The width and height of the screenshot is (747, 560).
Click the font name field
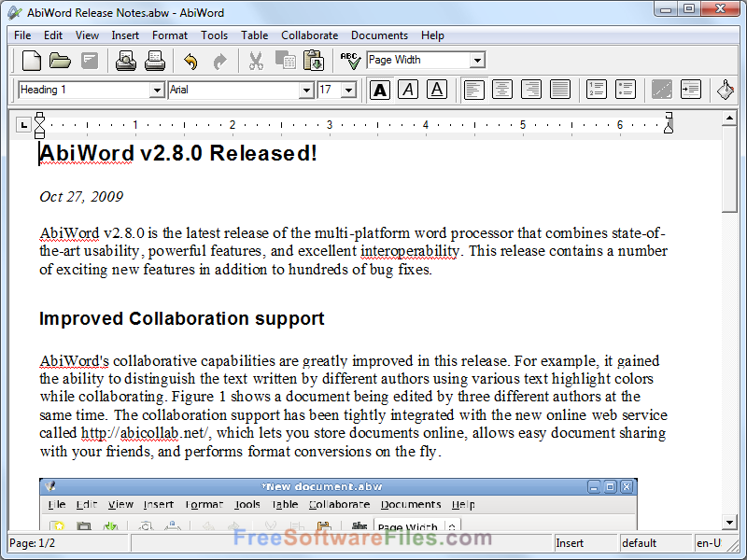[x=234, y=90]
